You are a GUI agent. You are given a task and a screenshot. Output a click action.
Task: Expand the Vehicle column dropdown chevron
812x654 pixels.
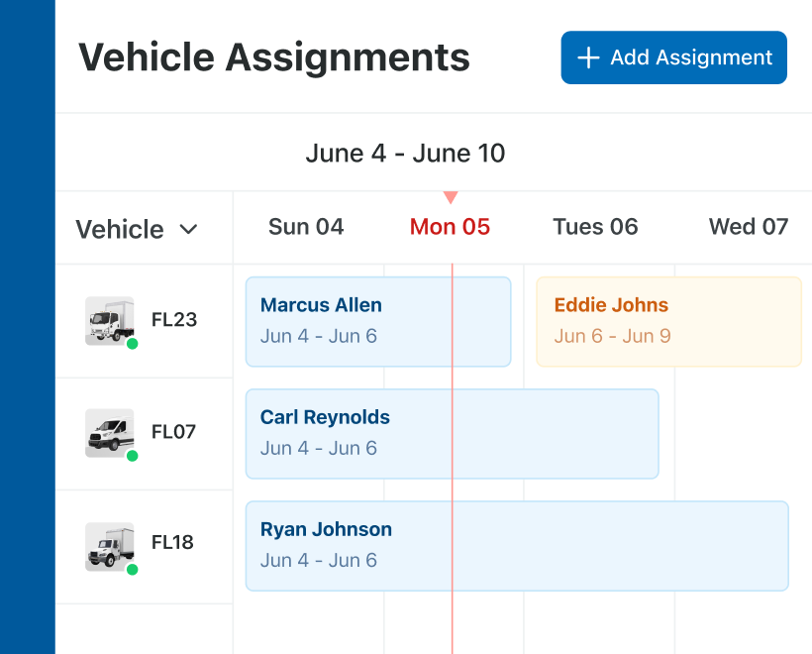point(188,229)
